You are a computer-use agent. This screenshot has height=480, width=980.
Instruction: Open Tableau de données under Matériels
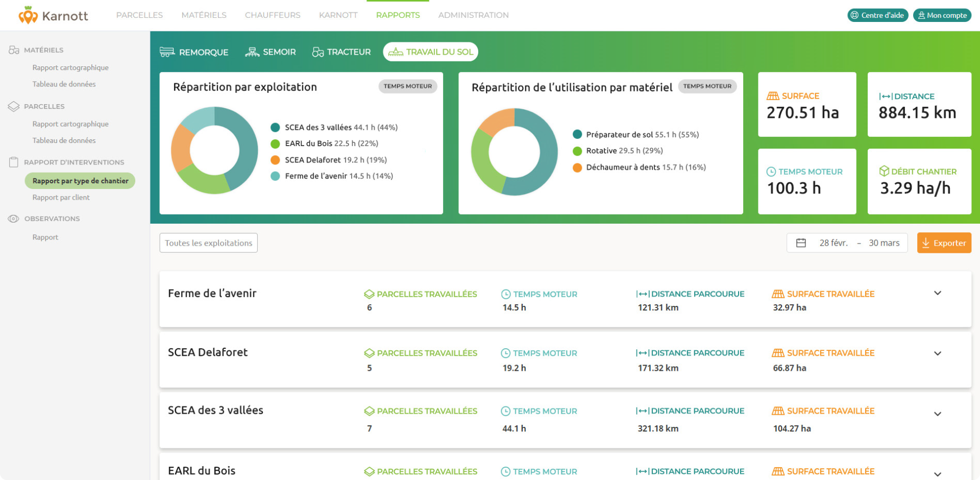(64, 84)
